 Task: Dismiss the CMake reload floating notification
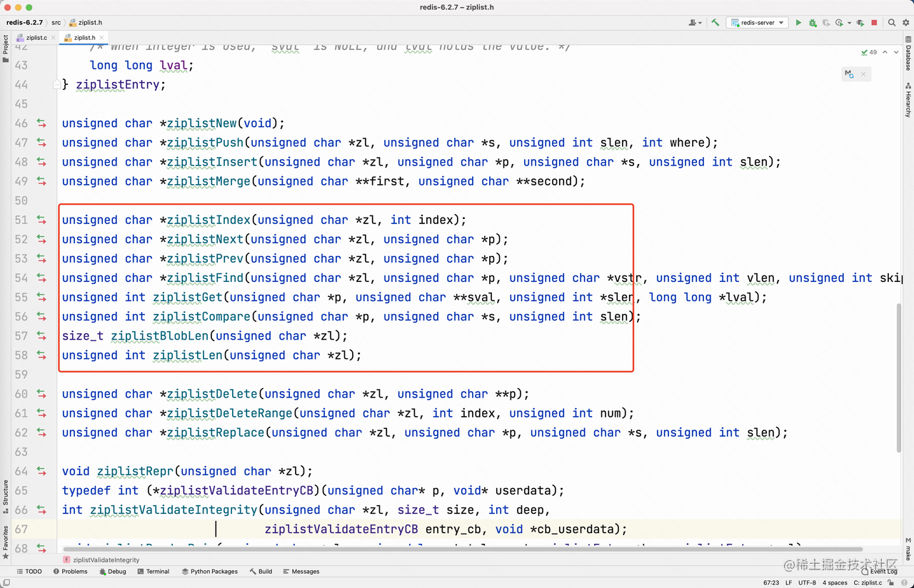[x=863, y=73]
